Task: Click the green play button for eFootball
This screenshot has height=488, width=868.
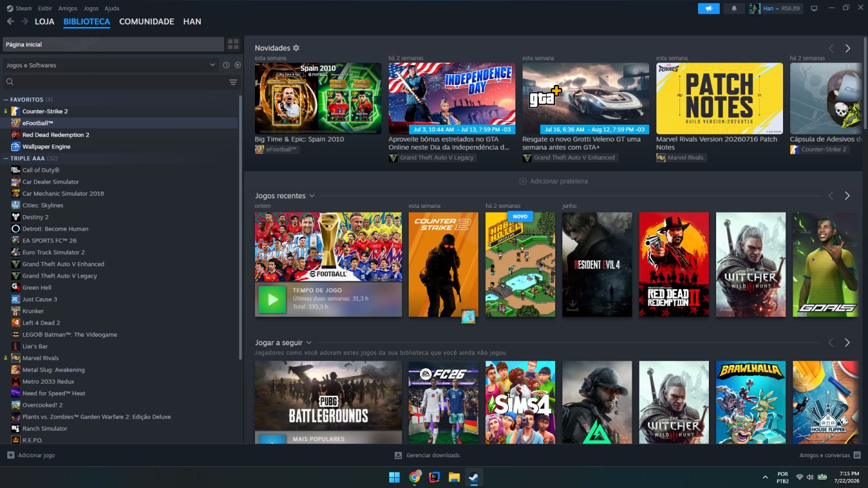Action: click(272, 299)
